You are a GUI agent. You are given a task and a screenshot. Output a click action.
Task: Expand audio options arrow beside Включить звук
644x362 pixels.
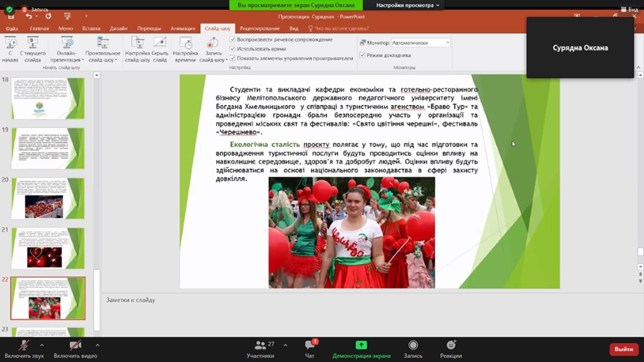pos(42,345)
